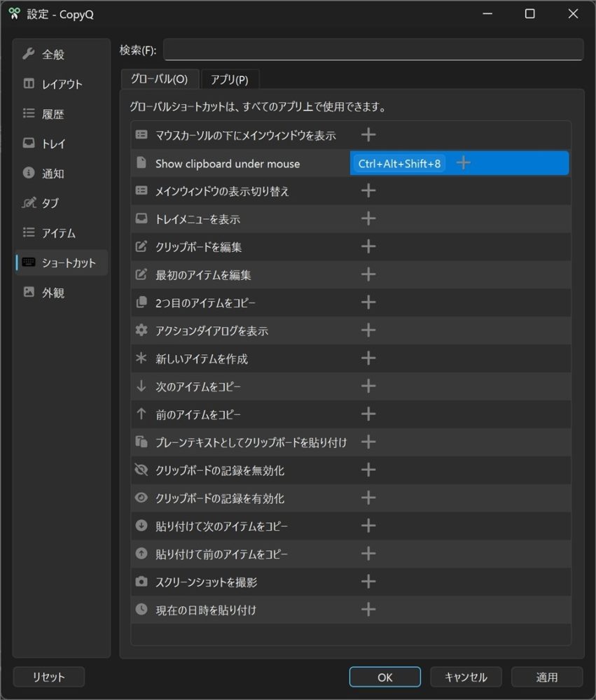The height and width of the screenshot is (700, 596).
Task: Add shortcut for 貼り付けて次のアイテムをコピー
Action: click(x=368, y=526)
